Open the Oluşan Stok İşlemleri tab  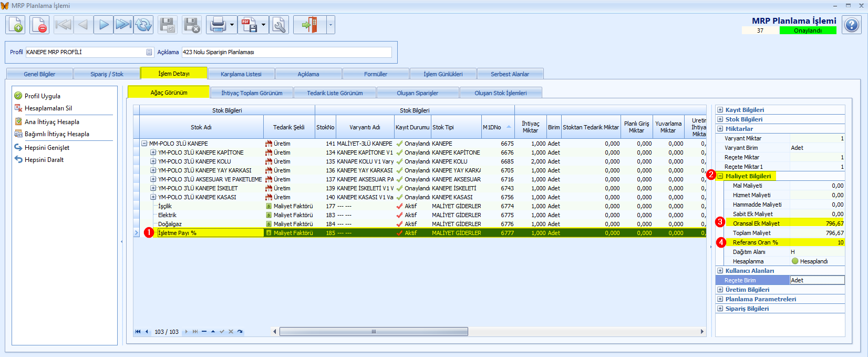pos(501,93)
